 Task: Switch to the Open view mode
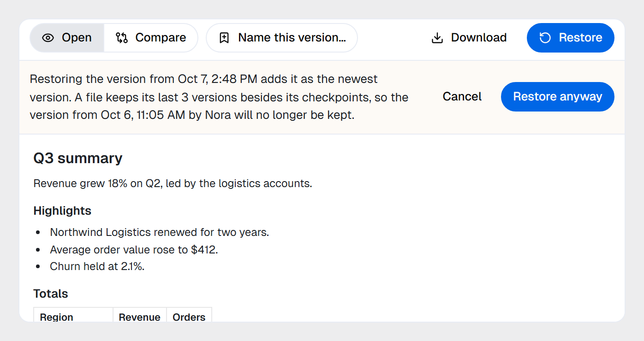[x=67, y=38]
